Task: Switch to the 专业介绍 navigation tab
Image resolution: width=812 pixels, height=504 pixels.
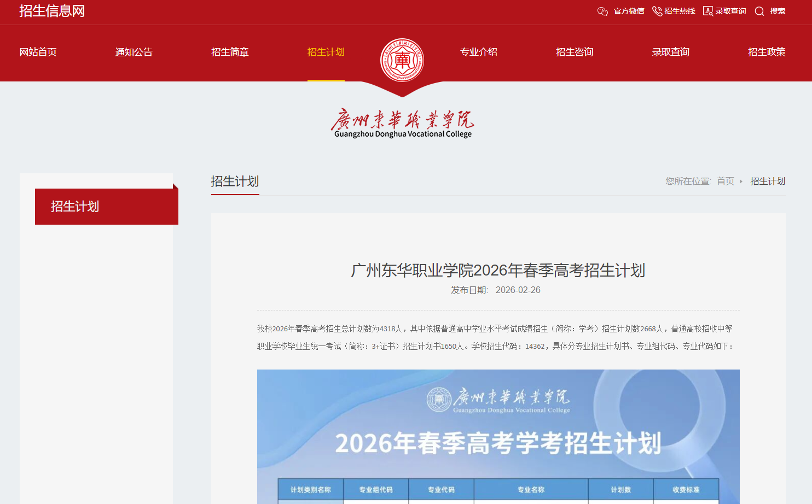Action: click(x=478, y=52)
